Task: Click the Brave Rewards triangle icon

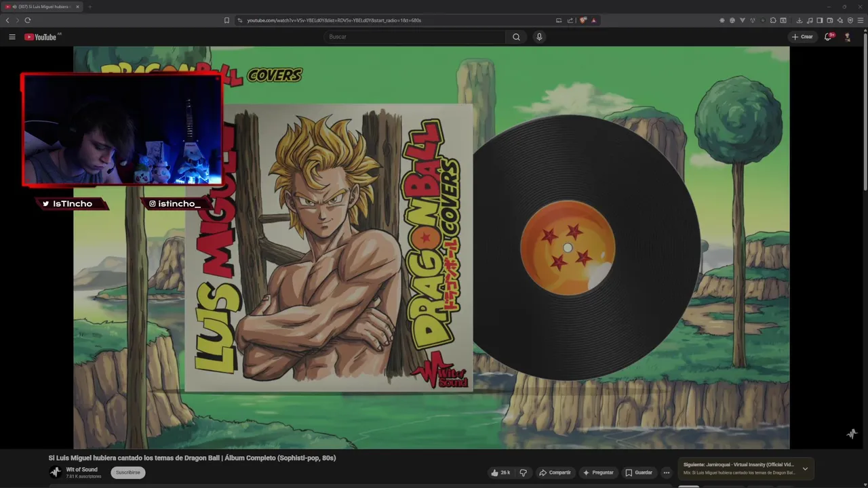Action: pos(593,20)
